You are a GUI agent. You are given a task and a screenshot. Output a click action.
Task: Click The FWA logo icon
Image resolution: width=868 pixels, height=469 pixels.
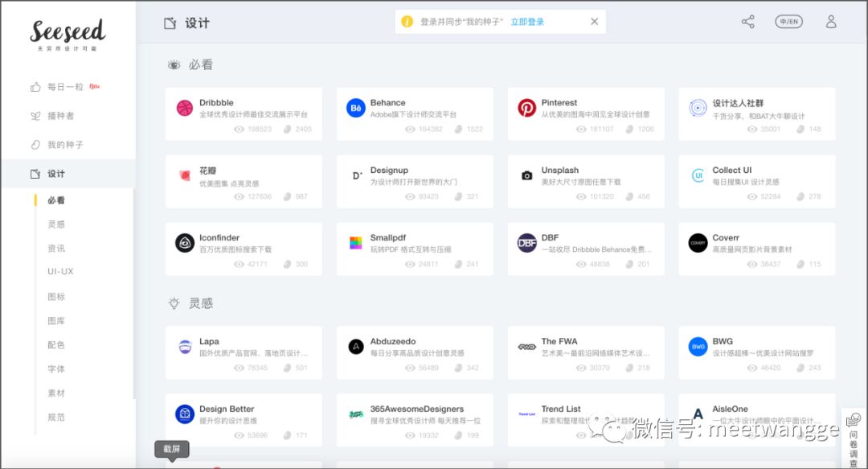pyautogui.click(x=526, y=347)
